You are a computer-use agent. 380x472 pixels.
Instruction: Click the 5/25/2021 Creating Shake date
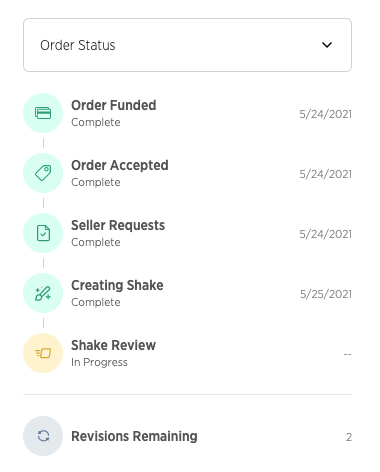326,294
